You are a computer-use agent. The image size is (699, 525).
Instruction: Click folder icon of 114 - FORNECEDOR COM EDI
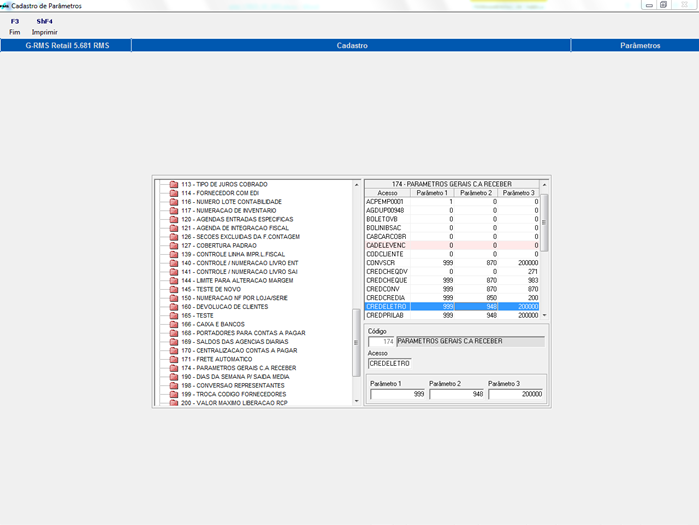[x=174, y=193]
